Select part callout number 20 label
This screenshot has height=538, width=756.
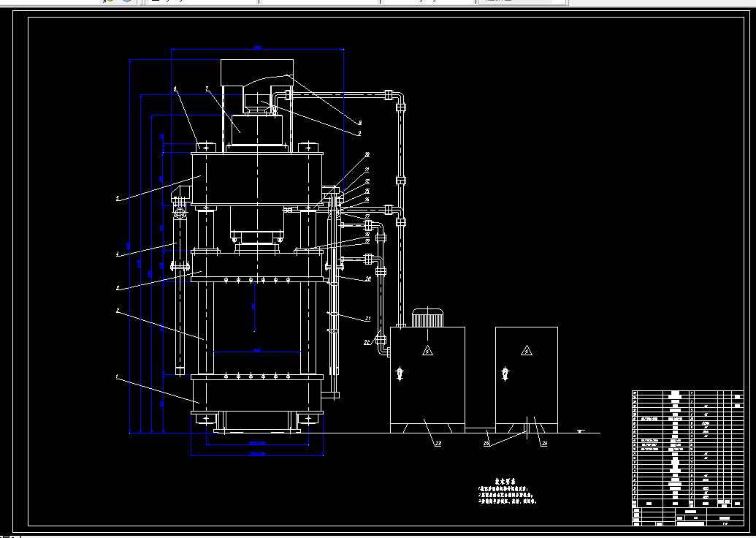coord(368,279)
